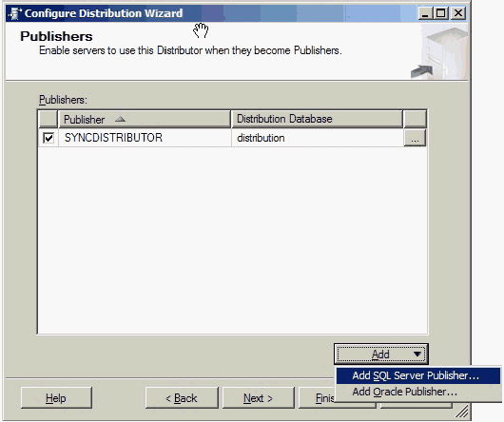Click the sort arrow in Publisher header
This screenshot has width=504, height=422.
(120, 119)
